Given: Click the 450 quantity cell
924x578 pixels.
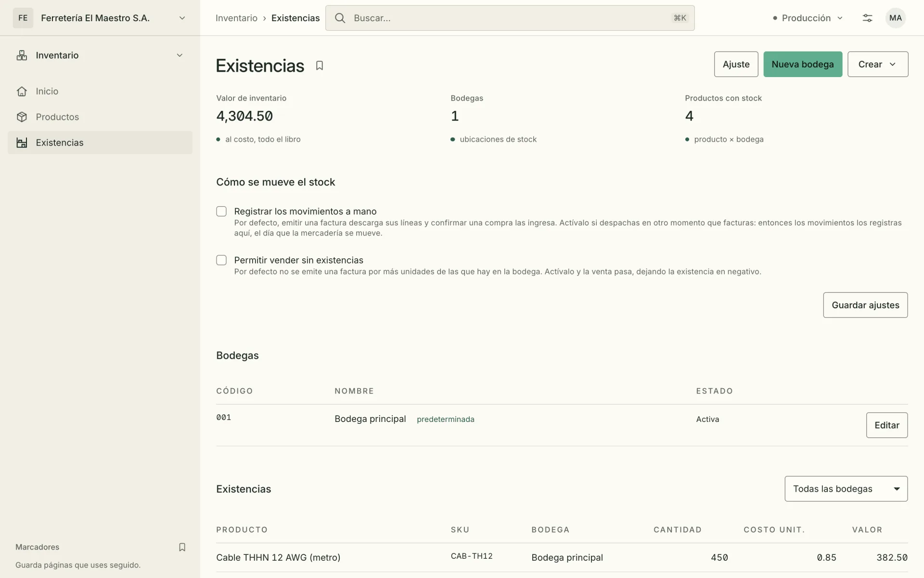Looking at the screenshot, I should (719, 557).
